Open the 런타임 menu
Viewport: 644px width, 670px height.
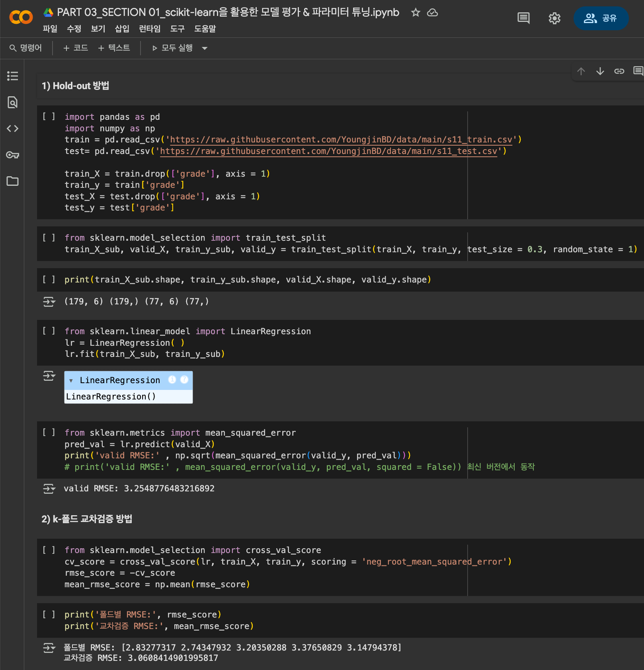pos(150,29)
